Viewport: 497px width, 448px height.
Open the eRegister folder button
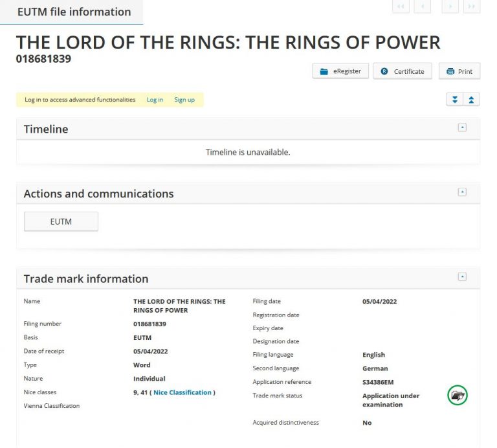340,71
